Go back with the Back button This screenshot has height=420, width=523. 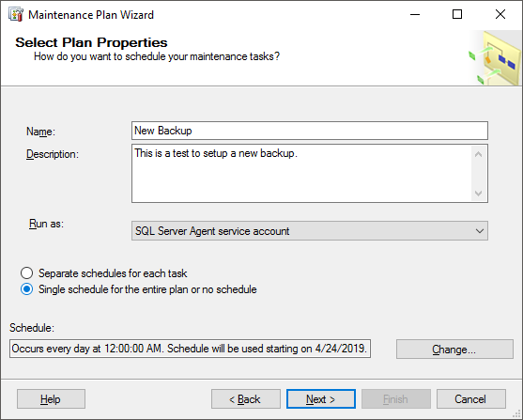pyautogui.click(x=246, y=399)
